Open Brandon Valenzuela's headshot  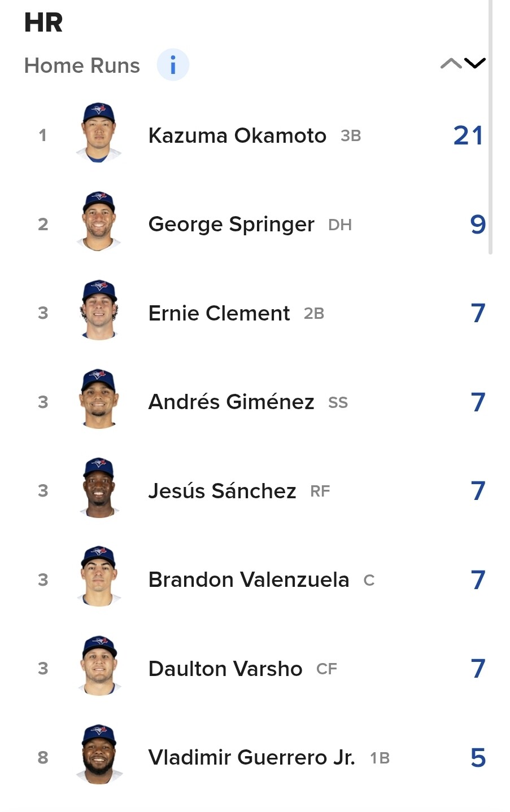[x=99, y=577]
